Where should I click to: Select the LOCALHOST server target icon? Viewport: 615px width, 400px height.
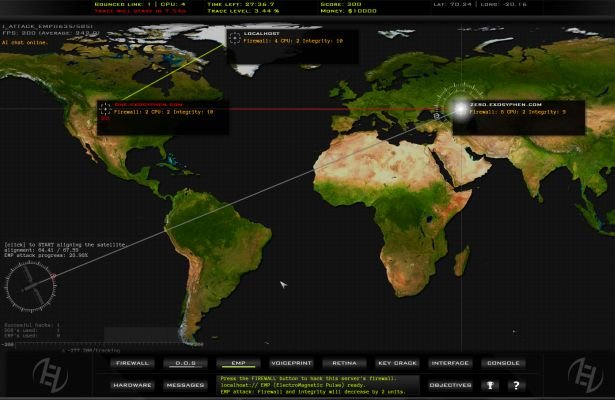pos(235,39)
